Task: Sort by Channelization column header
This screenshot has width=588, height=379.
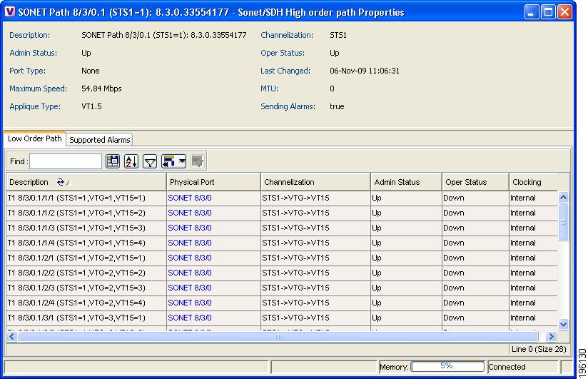Action: click(315, 182)
